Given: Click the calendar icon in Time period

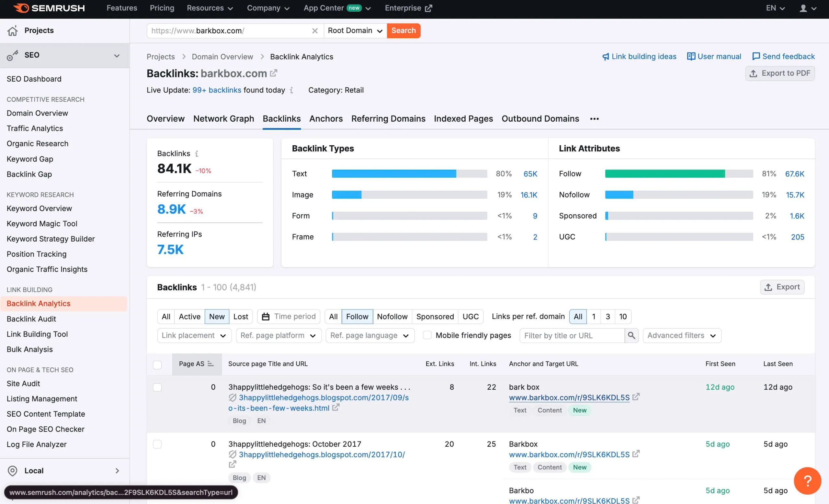Looking at the screenshot, I should click(266, 317).
